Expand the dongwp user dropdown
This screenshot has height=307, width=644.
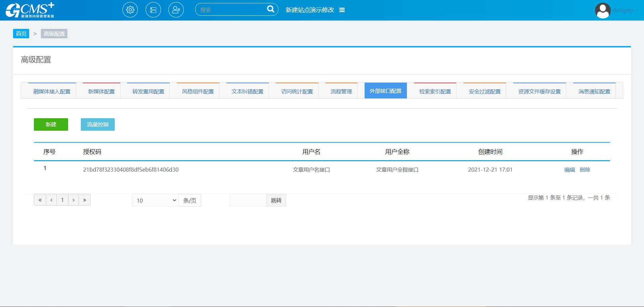coord(625,10)
